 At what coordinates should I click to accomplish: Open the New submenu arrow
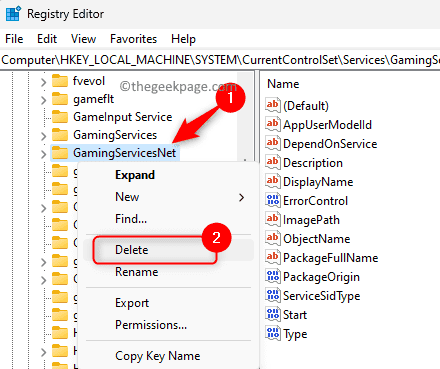point(242,198)
